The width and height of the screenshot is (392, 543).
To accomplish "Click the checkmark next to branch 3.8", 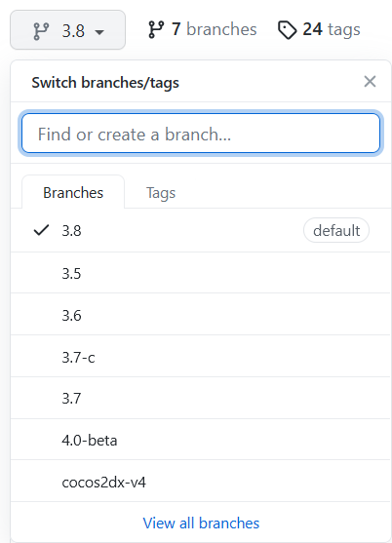I will point(41,230).
